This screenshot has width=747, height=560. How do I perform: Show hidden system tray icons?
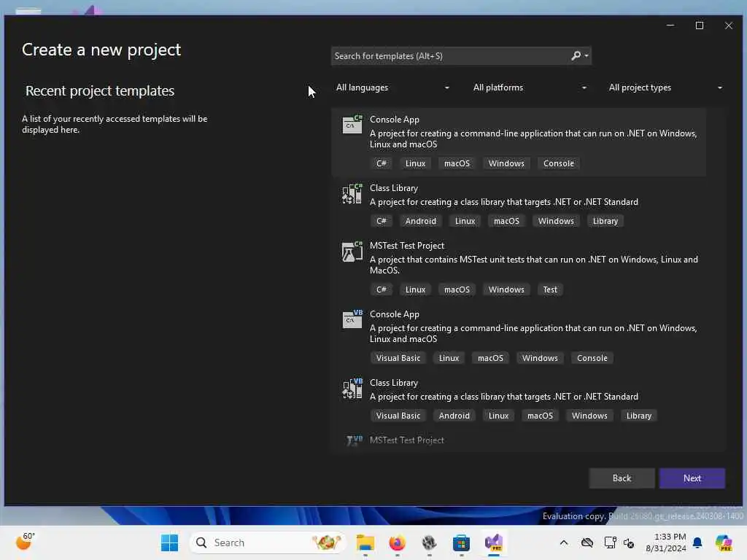pyautogui.click(x=564, y=542)
